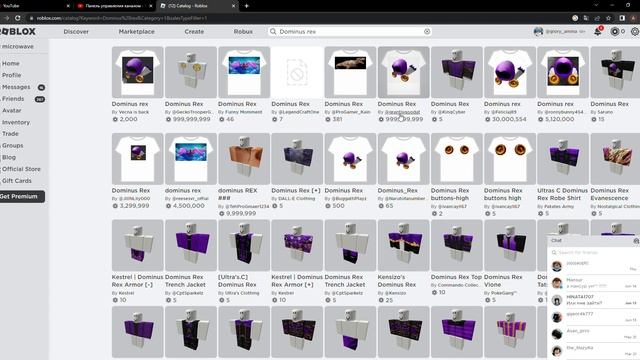Open Dominus rex thumbnail priced 5,120,000
The height and width of the screenshot is (360, 640).
coord(563,72)
